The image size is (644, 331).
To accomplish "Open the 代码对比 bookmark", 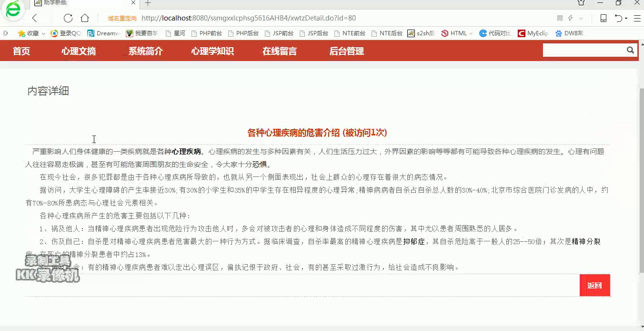I will click(x=495, y=33).
